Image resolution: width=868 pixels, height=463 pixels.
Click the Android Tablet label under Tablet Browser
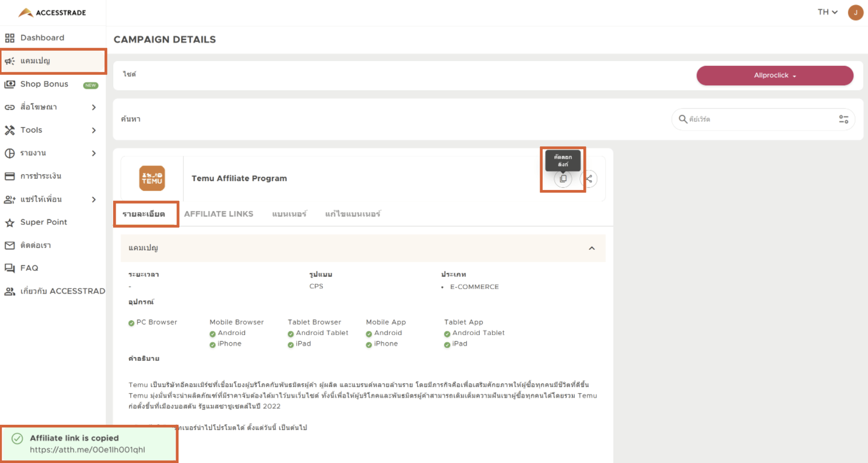(322, 333)
